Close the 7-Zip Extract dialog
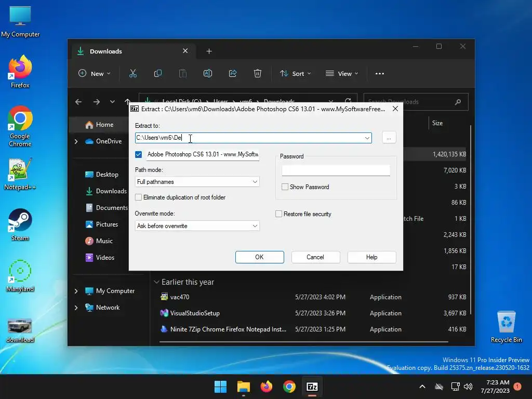The image size is (532, 399). (395, 109)
